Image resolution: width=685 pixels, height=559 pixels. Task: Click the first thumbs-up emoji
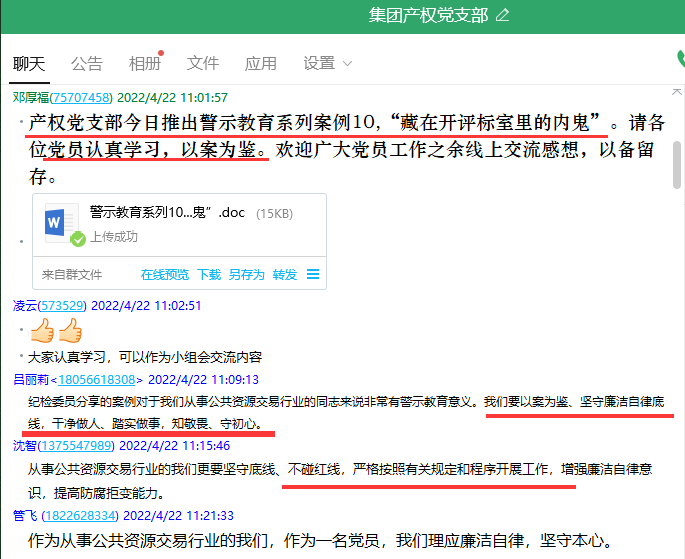coord(42,330)
